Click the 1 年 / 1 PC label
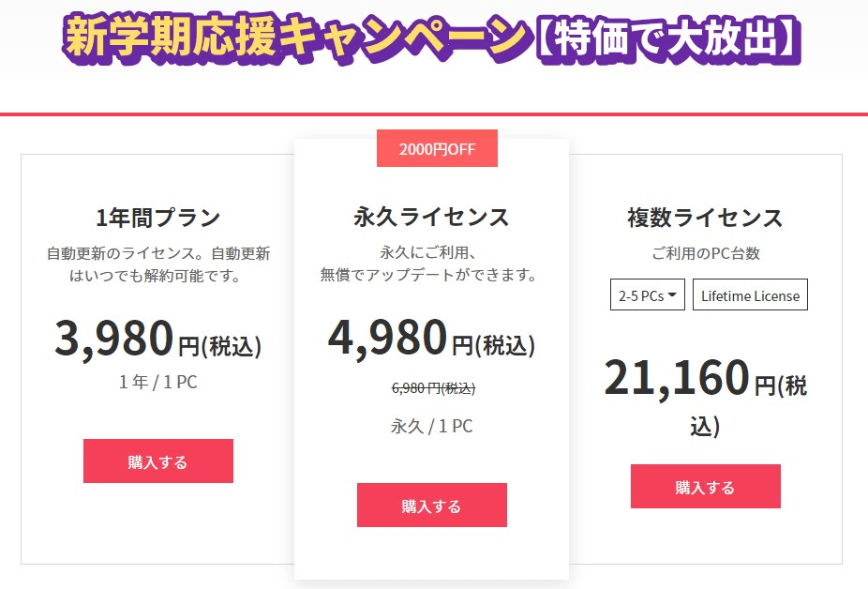Image resolution: width=868 pixels, height=589 pixels. [158, 382]
